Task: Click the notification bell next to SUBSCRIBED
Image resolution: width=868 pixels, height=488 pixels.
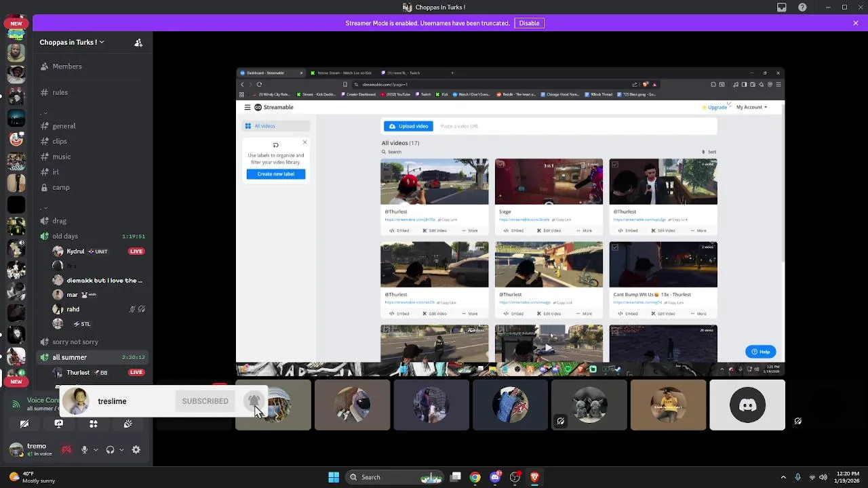Action: point(253,401)
